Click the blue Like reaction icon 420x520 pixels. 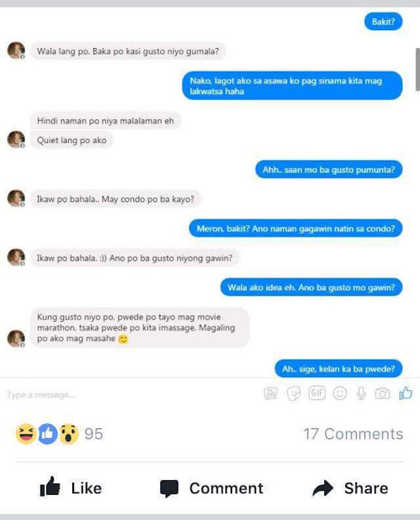[47, 434]
